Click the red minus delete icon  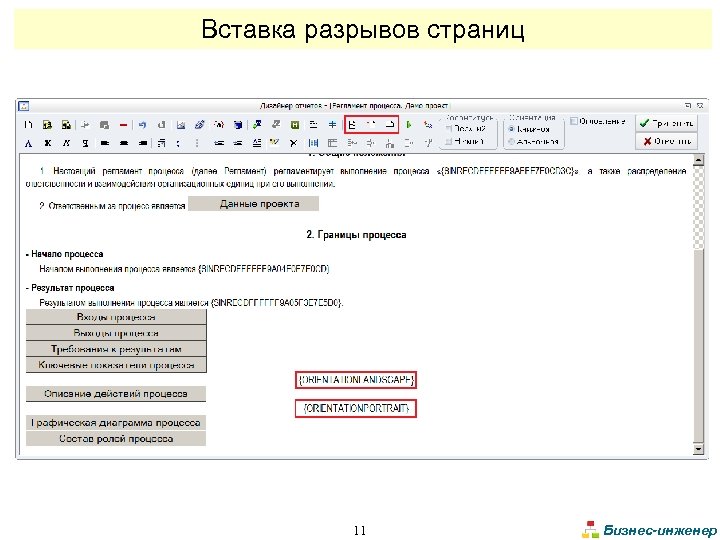tap(123, 124)
